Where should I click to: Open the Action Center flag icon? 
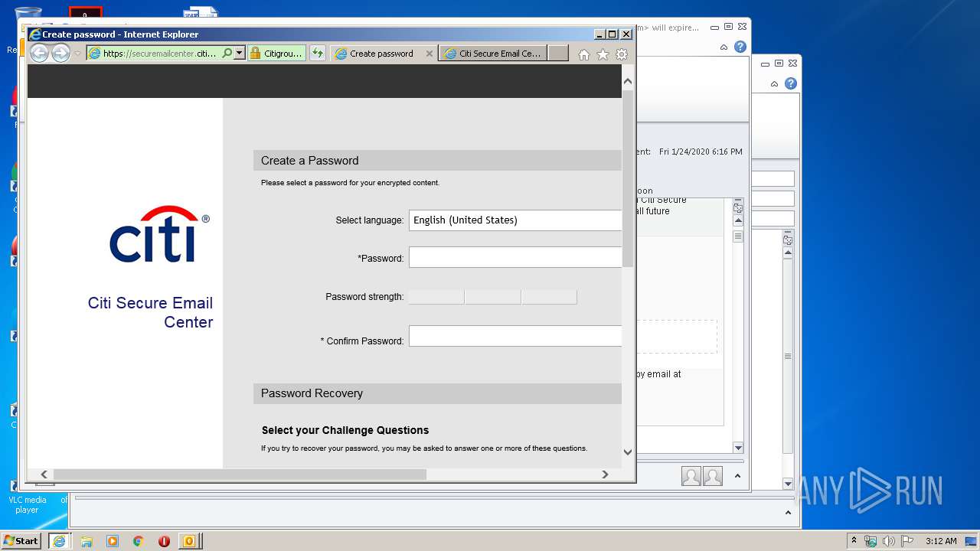coord(906,541)
